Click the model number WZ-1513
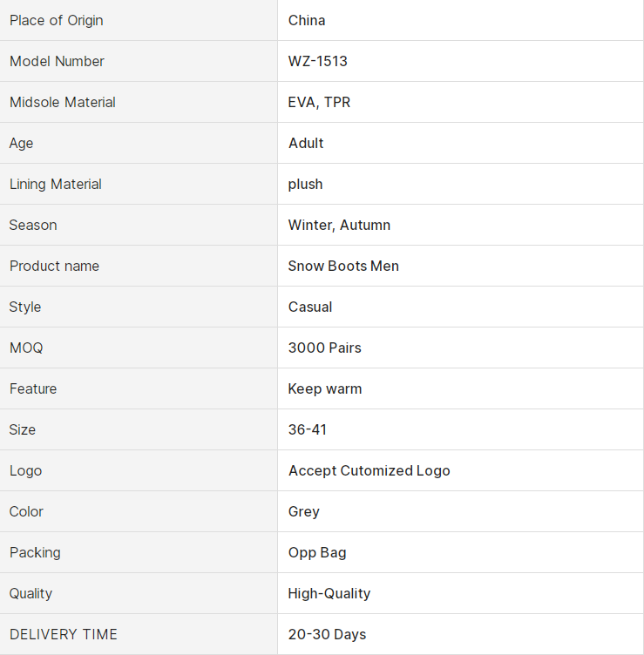This screenshot has width=644, height=655. [318, 61]
